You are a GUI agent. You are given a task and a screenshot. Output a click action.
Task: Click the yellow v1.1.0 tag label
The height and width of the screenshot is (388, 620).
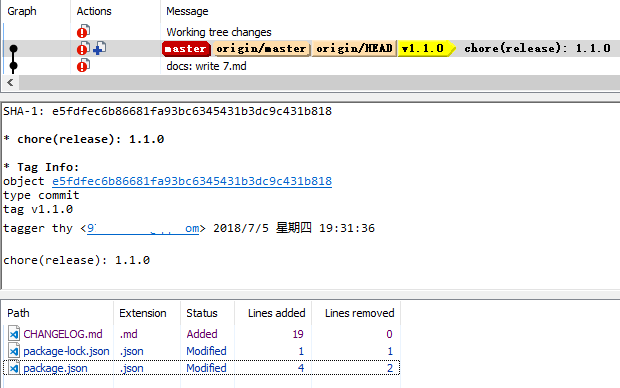427,49
